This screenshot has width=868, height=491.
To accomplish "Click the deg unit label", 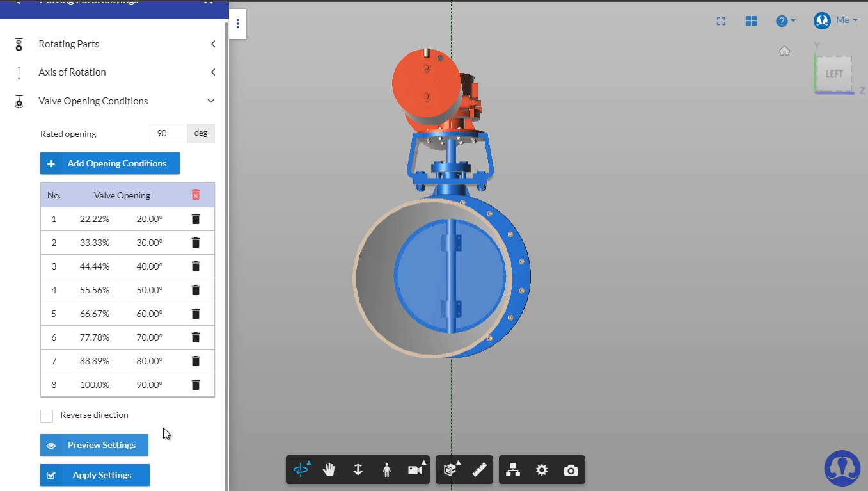I will tap(201, 133).
